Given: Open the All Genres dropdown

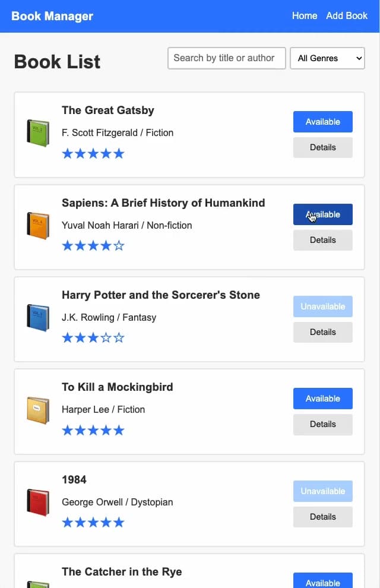Looking at the screenshot, I should click(x=327, y=58).
